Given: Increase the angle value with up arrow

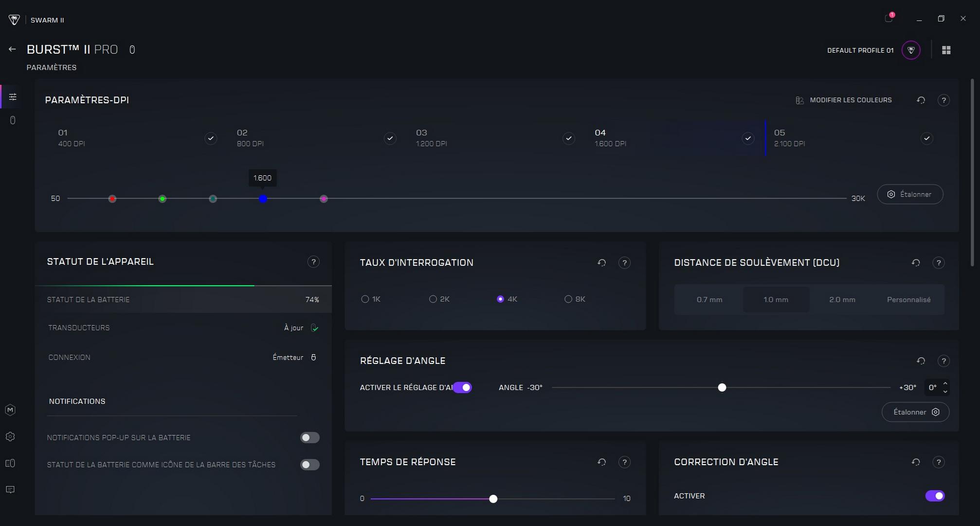Looking at the screenshot, I should click(945, 384).
